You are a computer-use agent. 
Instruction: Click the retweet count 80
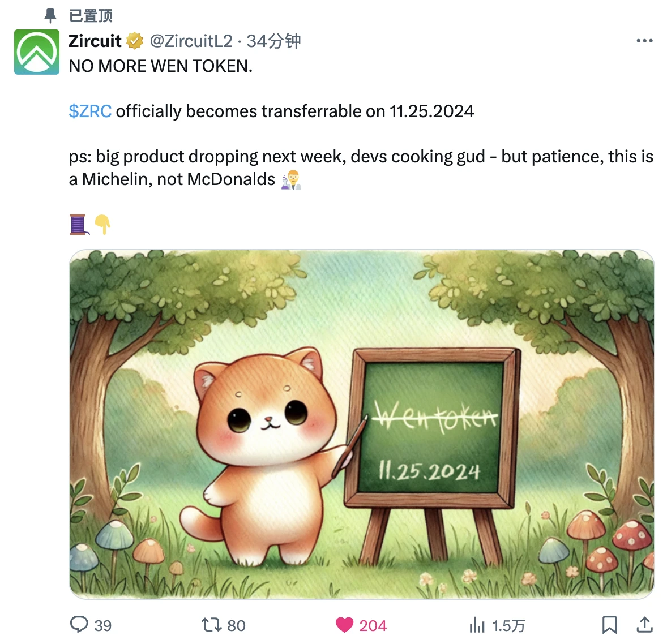click(x=237, y=626)
